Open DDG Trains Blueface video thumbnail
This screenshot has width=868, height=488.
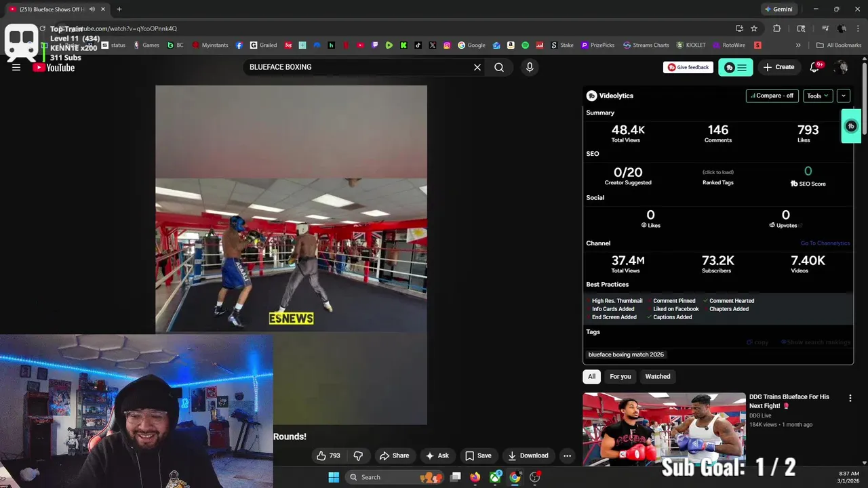tap(664, 429)
